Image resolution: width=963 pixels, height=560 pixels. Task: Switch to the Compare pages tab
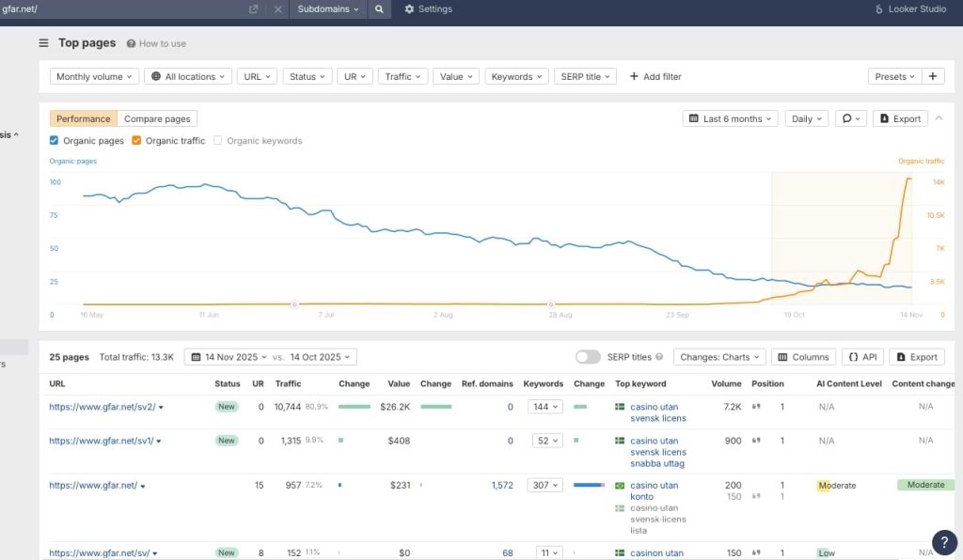(157, 119)
